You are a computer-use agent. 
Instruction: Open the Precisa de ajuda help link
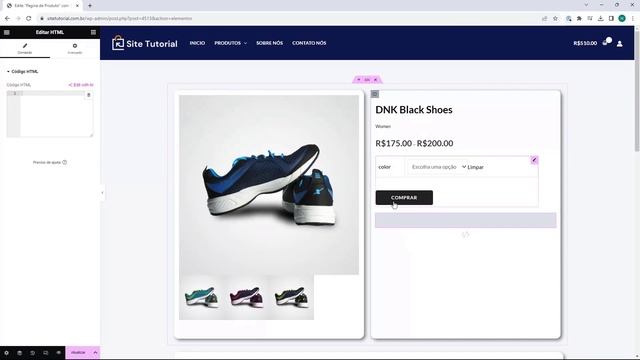(x=50, y=162)
